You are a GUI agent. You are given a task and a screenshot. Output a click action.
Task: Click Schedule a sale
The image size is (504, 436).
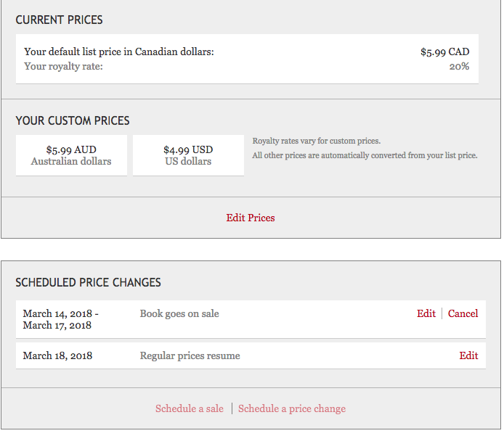190,408
